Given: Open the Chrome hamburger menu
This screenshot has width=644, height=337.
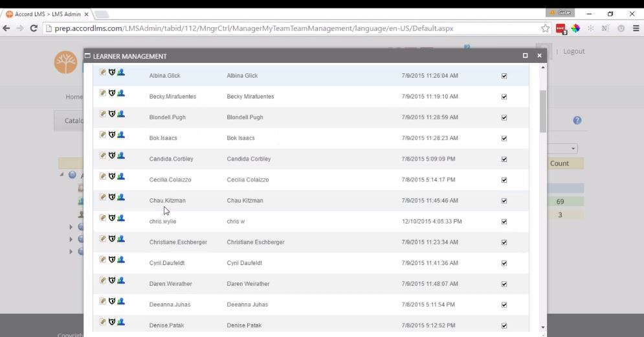Looking at the screenshot, I should coord(636,29).
